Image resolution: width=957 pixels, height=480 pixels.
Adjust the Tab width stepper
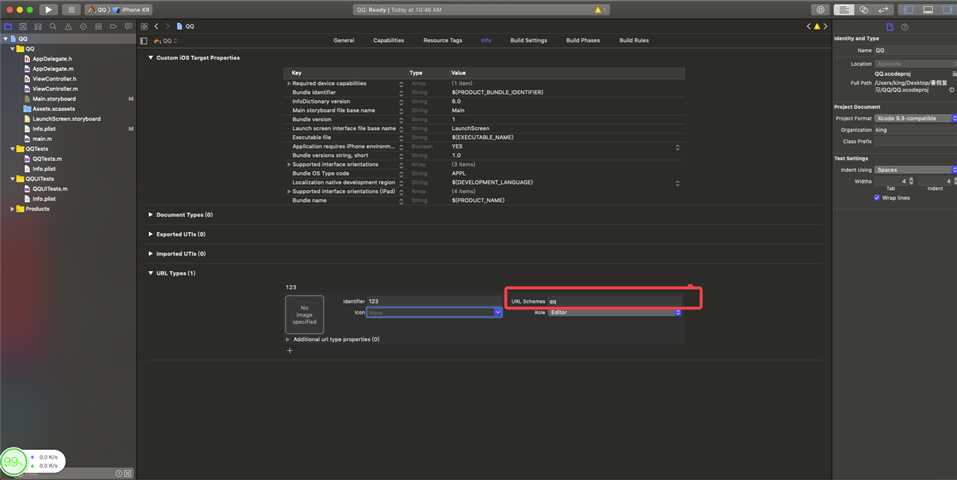[911, 181]
